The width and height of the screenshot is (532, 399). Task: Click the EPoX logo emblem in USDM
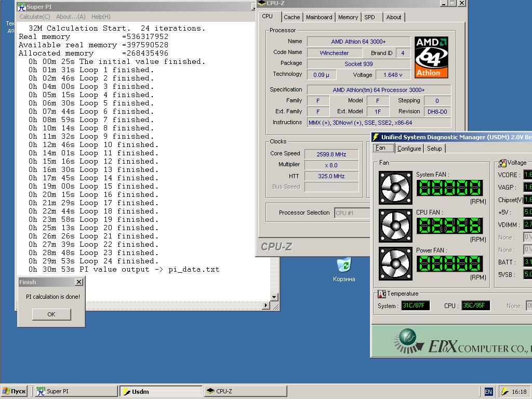[x=408, y=341]
